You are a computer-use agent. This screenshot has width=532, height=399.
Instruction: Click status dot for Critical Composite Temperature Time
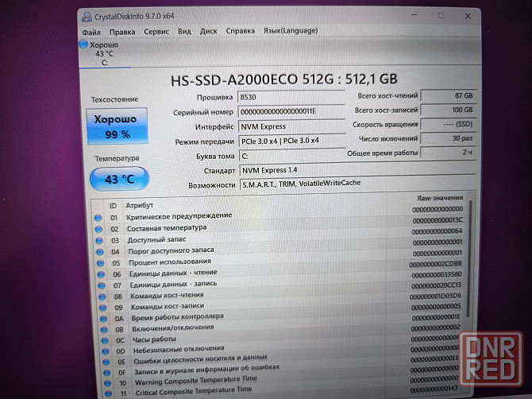109,394
